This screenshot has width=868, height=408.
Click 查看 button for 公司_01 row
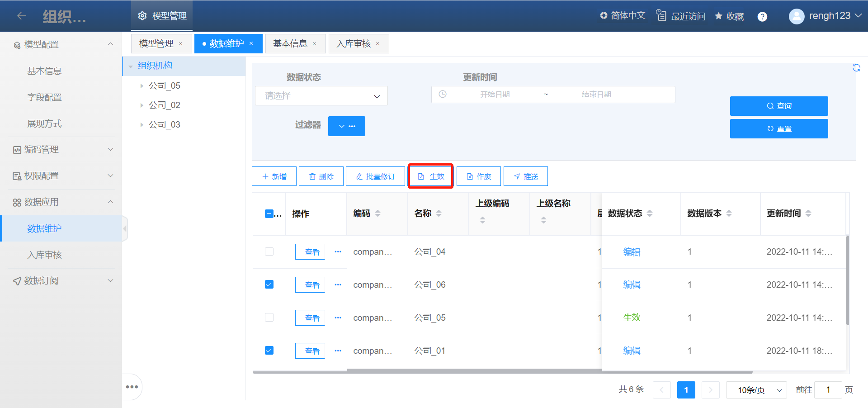(x=311, y=351)
